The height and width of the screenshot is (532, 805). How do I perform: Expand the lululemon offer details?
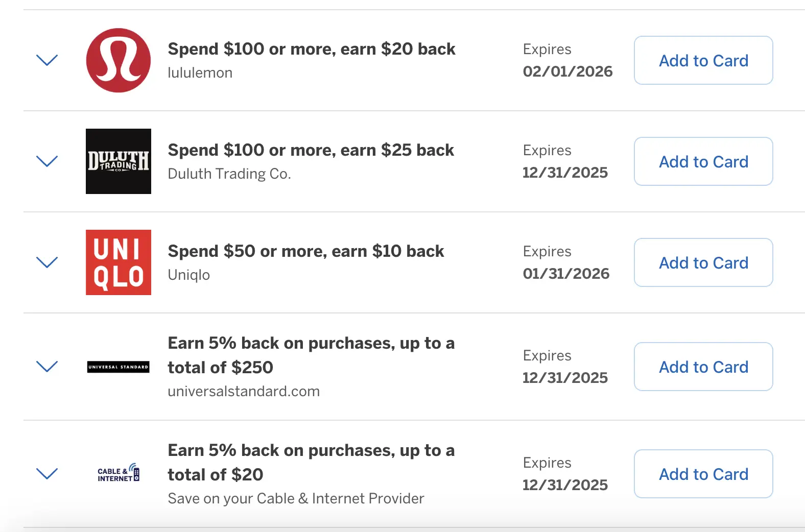point(47,60)
